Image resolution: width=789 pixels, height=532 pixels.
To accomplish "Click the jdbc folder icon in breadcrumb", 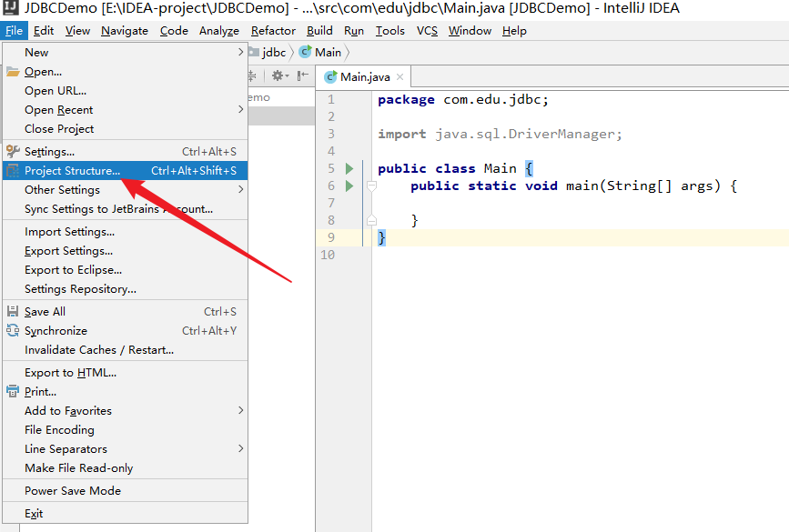I will pyautogui.click(x=254, y=52).
